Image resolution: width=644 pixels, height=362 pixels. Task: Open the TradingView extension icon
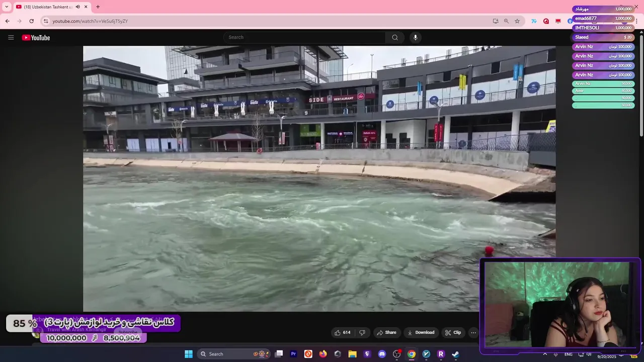point(534,21)
